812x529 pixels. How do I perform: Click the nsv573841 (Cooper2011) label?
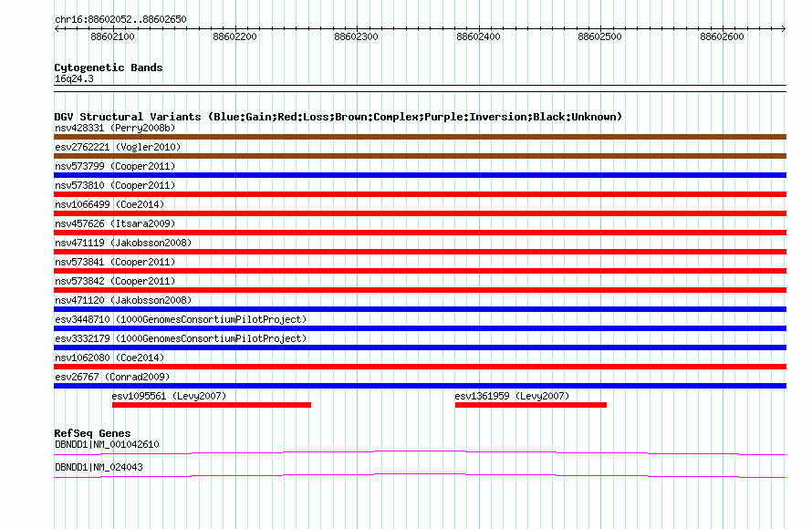pos(115,262)
